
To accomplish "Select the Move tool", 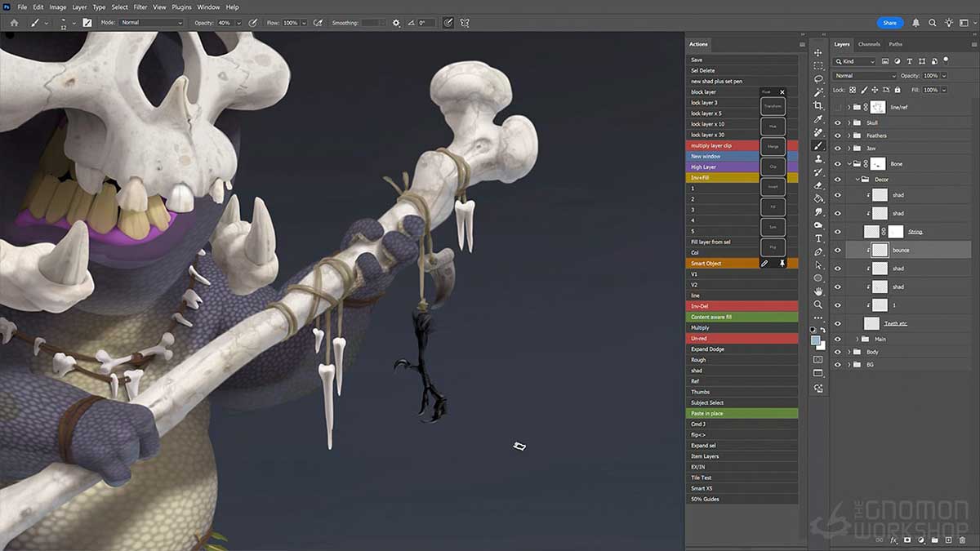I will click(x=819, y=51).
